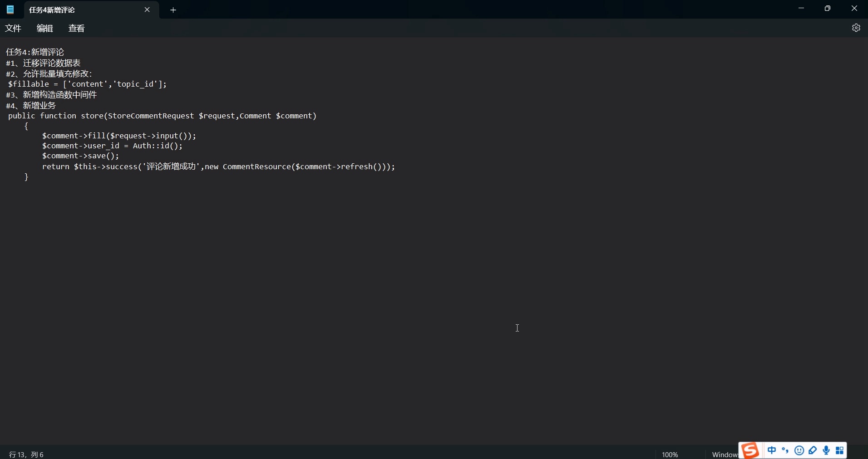Toggle punctuation mode on Sogou toolbar
The image size is (868, 459).
(x=785, y=450)
